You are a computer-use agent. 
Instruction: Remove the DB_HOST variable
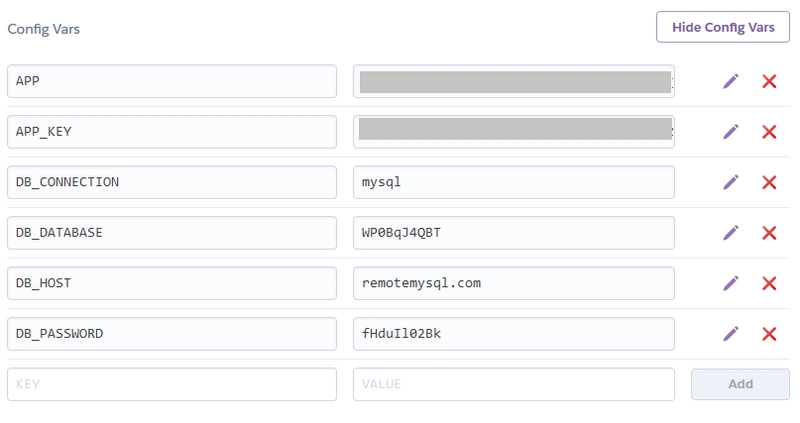coord(769,283)
